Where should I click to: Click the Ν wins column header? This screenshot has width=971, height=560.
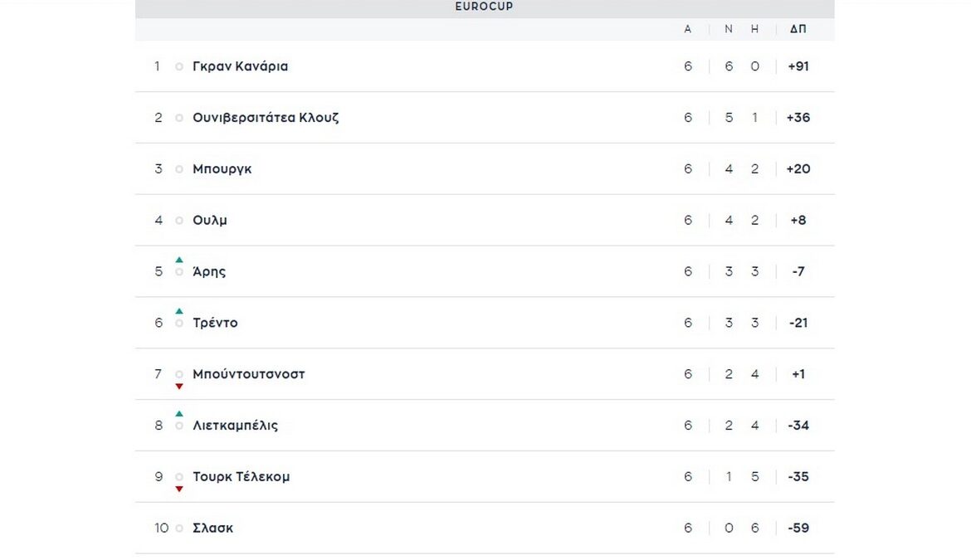click(729, 29)
